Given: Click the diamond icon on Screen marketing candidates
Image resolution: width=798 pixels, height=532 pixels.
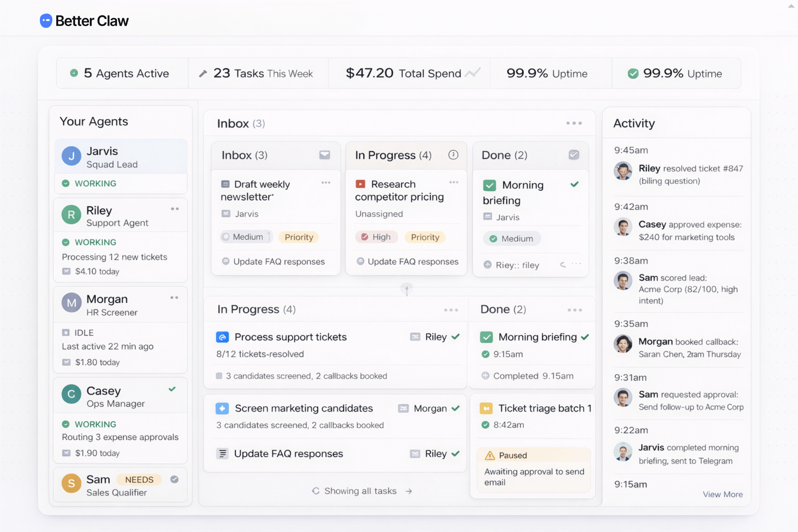Looking at the screenshot, I should [x=223, y=408].
